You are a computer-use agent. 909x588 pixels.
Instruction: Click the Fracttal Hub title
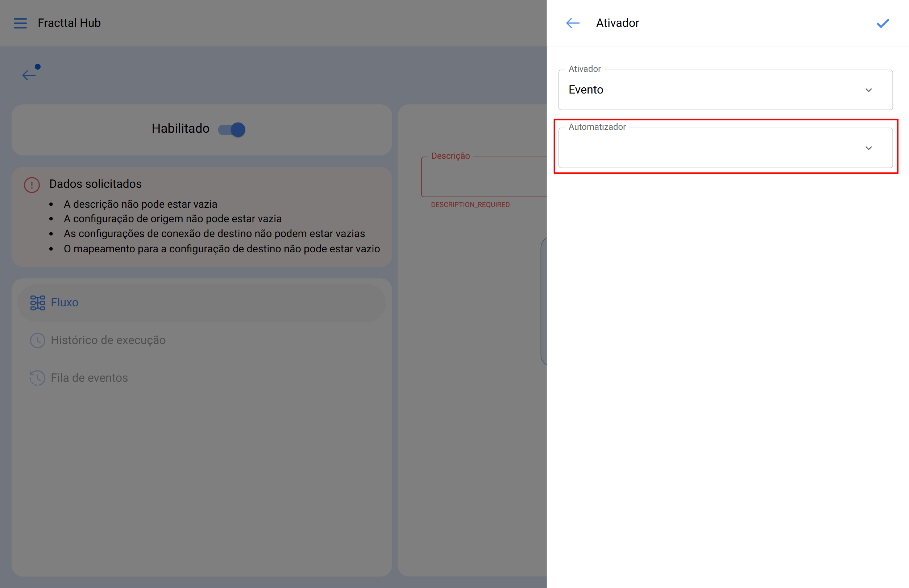69,23
